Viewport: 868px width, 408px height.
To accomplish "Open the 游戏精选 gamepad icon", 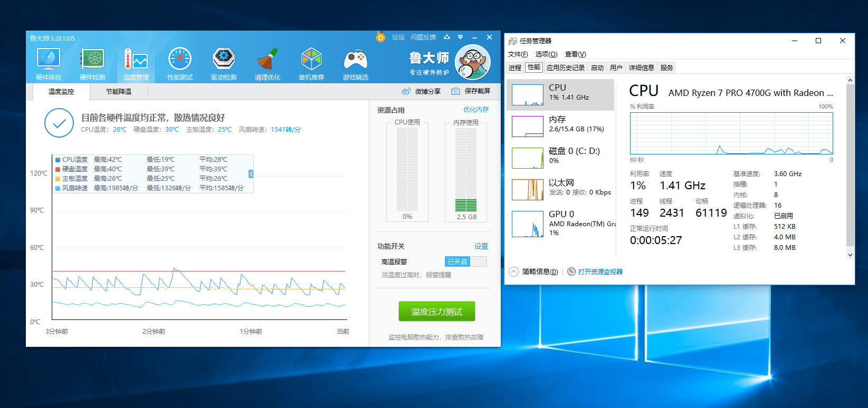I will (355, 60).
